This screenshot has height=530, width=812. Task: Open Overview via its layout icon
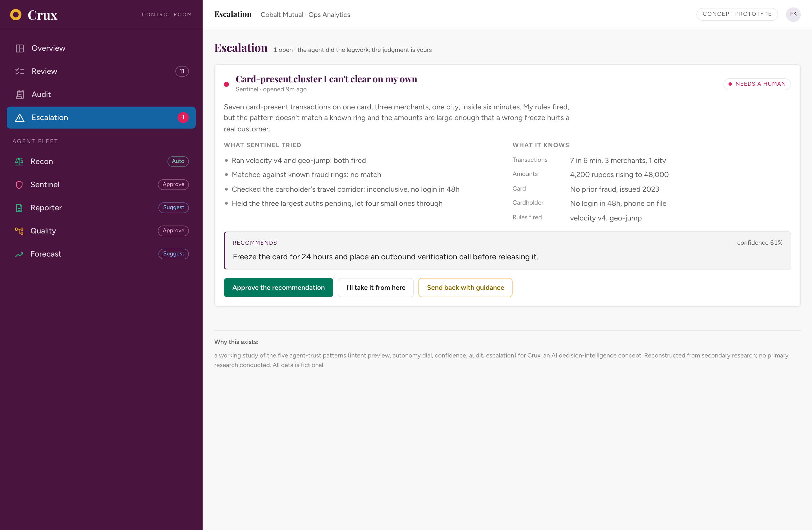tap(20, 48)
